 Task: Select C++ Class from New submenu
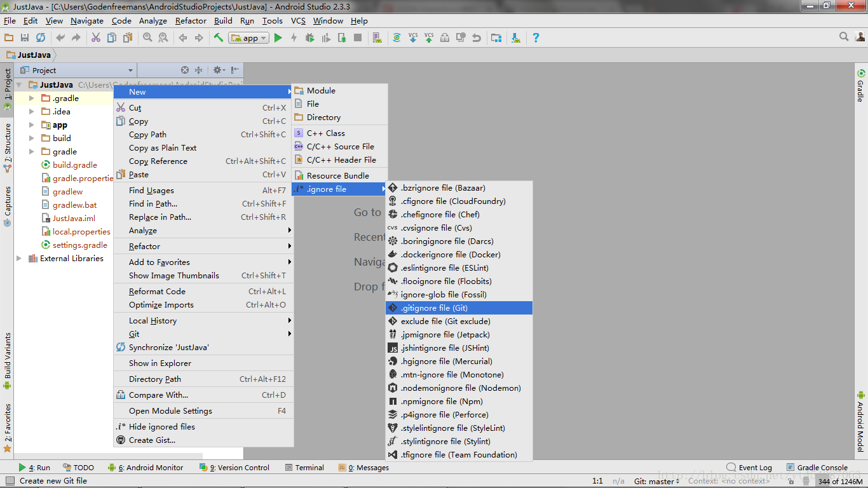coord(339,133)
